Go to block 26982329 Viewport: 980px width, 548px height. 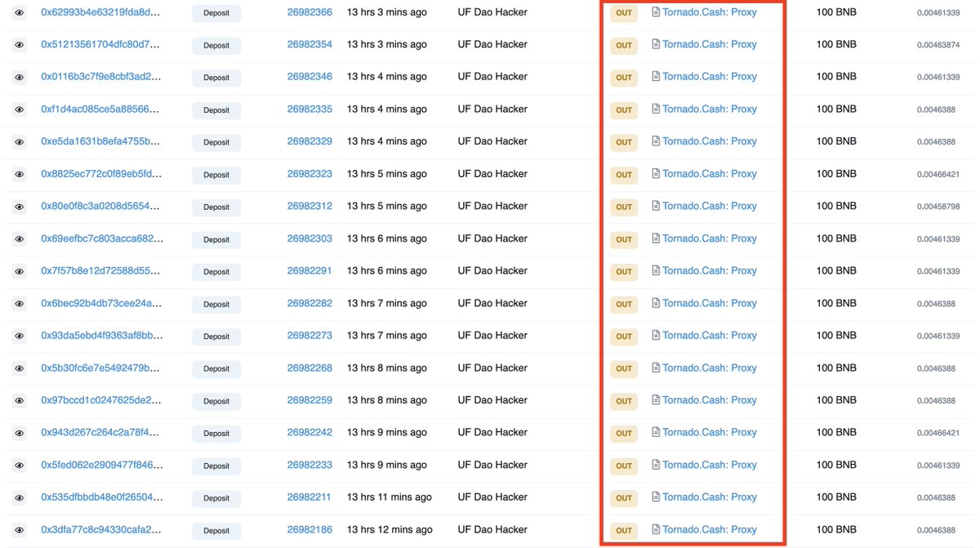310,141
